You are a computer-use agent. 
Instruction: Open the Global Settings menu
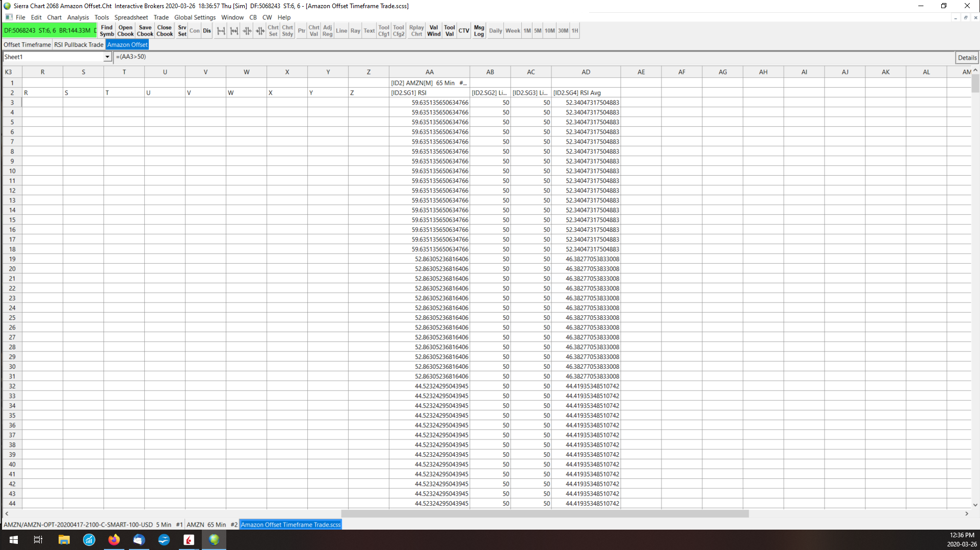[x=195, y=17]
